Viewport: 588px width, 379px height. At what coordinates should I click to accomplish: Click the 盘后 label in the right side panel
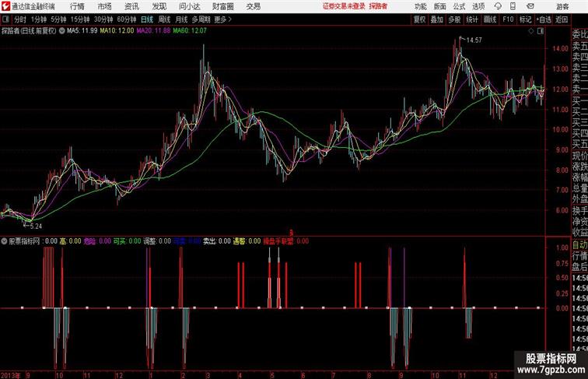click(x=579, y=267)
